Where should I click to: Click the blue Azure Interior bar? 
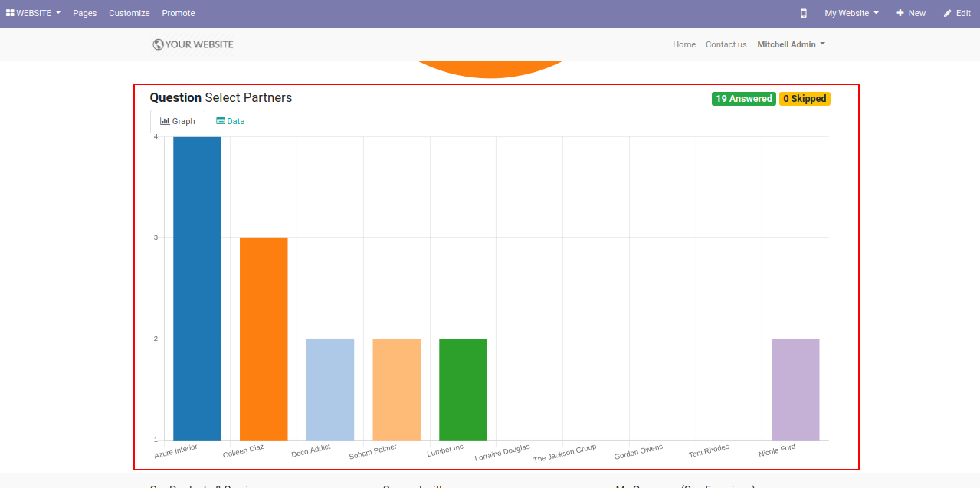197,289
